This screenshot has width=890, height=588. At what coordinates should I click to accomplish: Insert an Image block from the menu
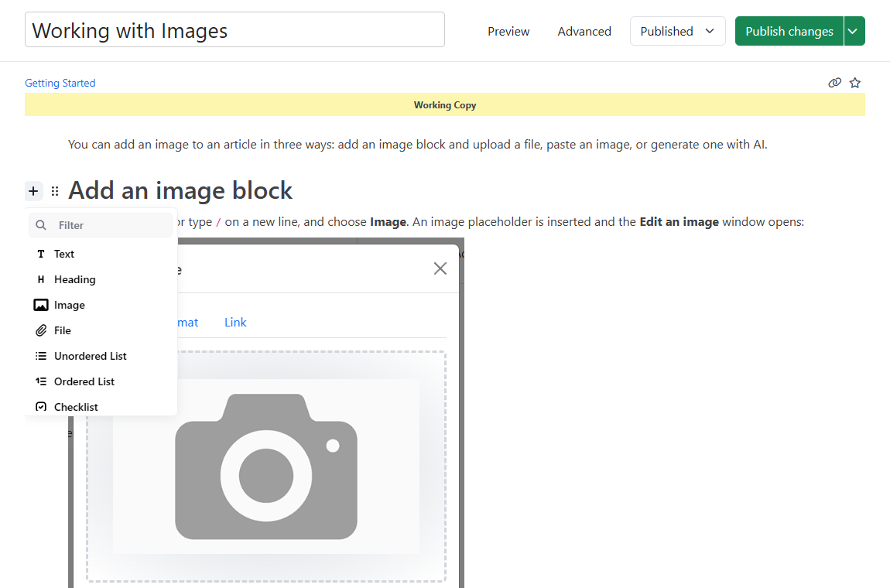point(101,305)
